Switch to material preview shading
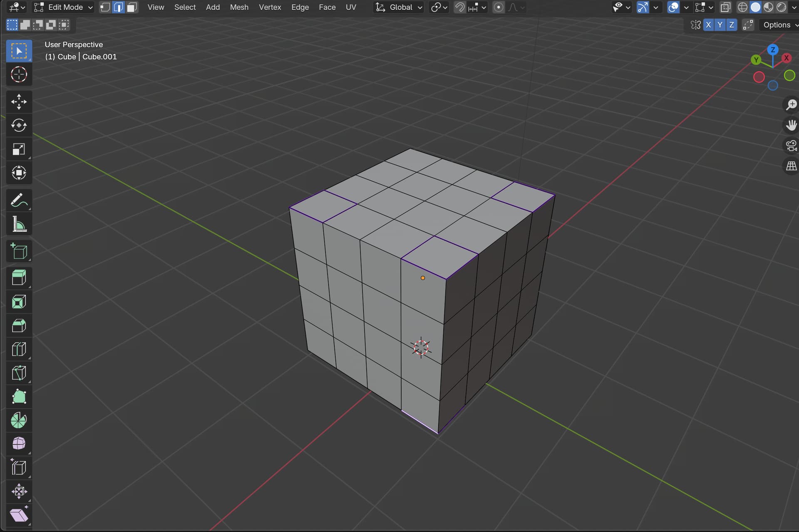The width and height of the screenshot is (799, 532). pos(768,7)
